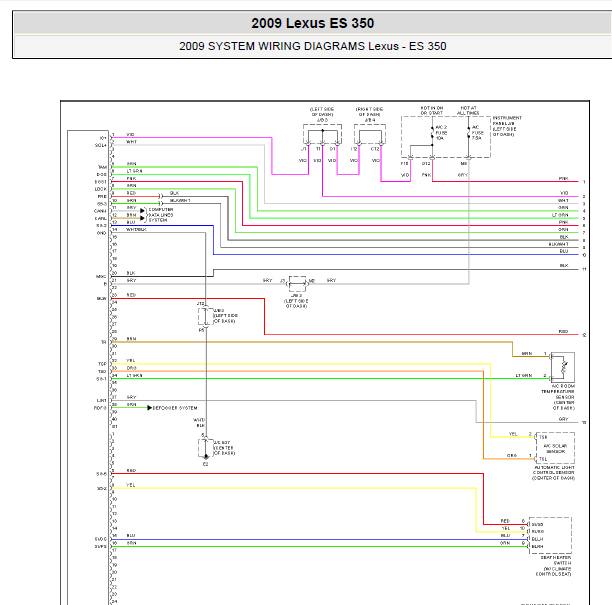Select the A/C 2 FUSE 10A symbol
The width and height of the screenshot is (612, 605).
pos(432,133)
